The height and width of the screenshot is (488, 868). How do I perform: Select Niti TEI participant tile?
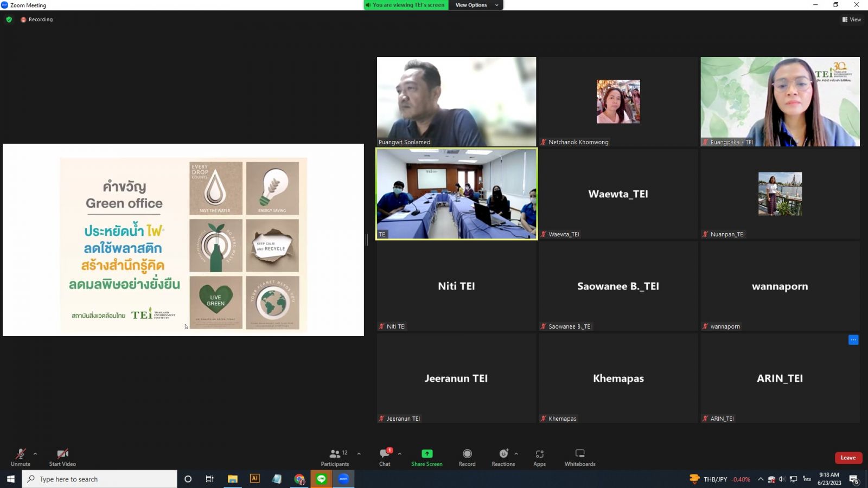pos(456,286)
